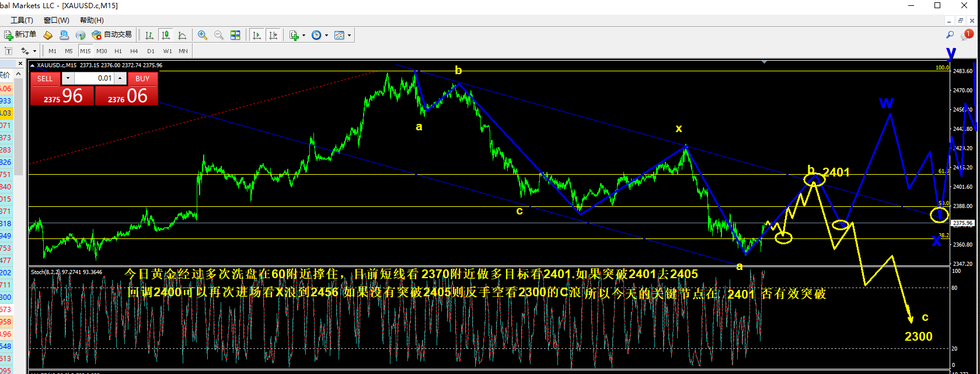Open MetaEditor with the yellow book icon
Screen dimensions: 980x374
(x=48, y=35)
